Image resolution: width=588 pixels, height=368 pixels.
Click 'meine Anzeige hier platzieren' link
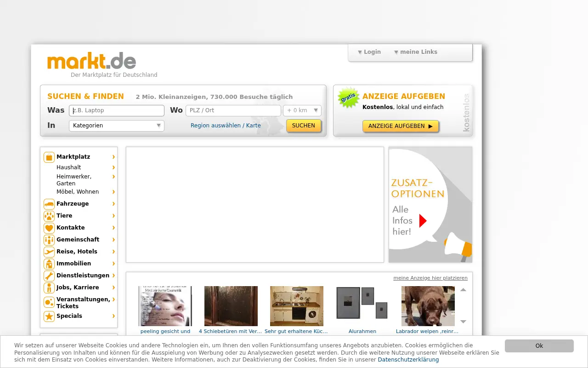point(430,278)
